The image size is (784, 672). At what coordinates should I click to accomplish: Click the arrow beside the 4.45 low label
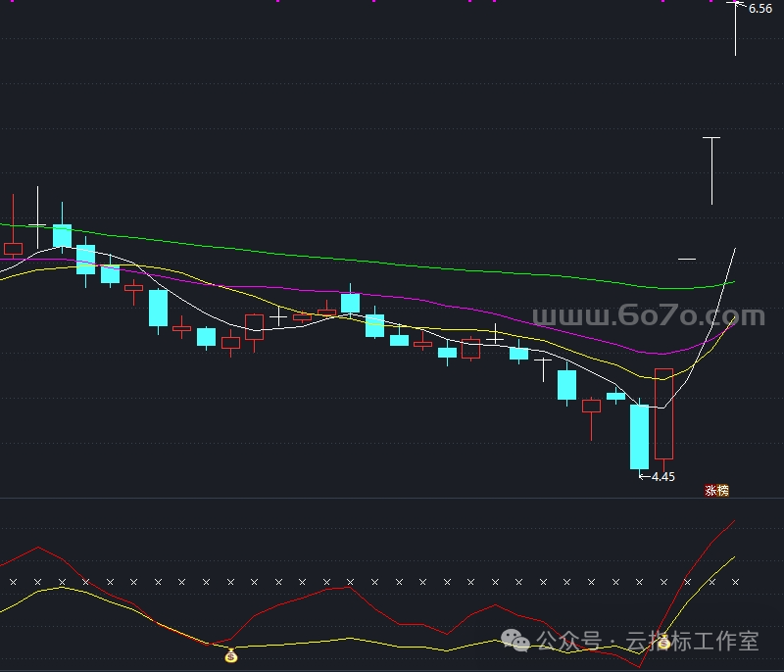click(644, 477)
